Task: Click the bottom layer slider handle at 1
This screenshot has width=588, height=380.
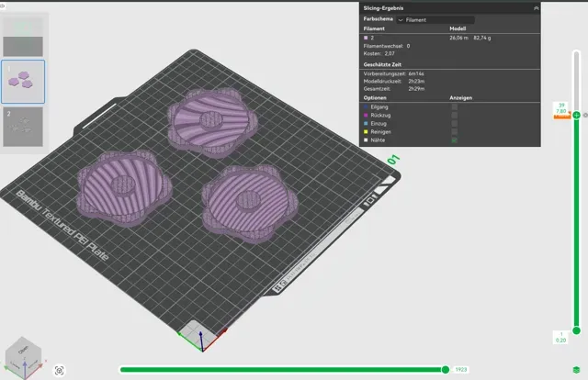Action: point(576,330)
